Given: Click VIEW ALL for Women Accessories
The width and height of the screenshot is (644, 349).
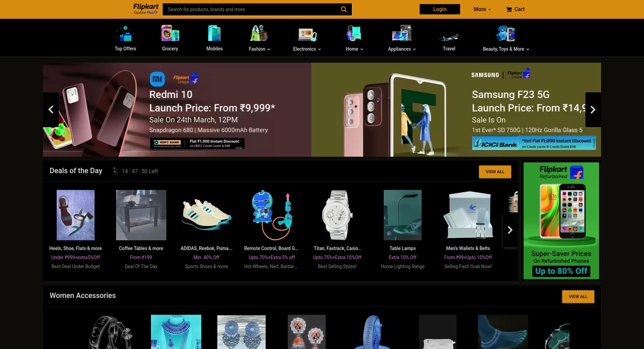Looking at the screenshot, I should (578, 296).
